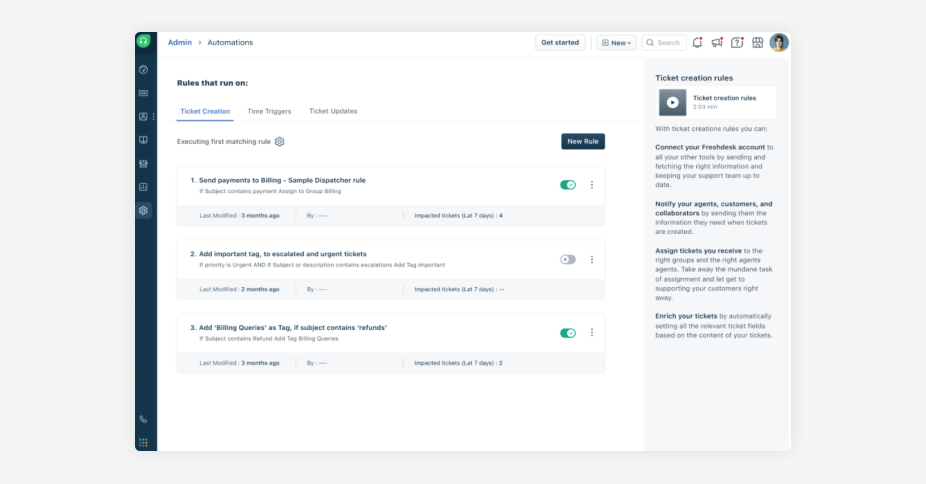Disable the Send payments to Billing rule

[x=568, y=185]
